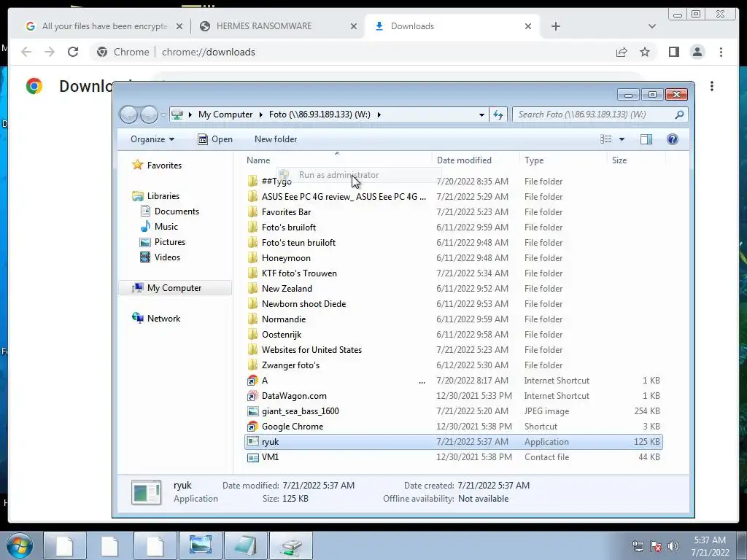Select the ryuk application file icon

click(253, 441)
